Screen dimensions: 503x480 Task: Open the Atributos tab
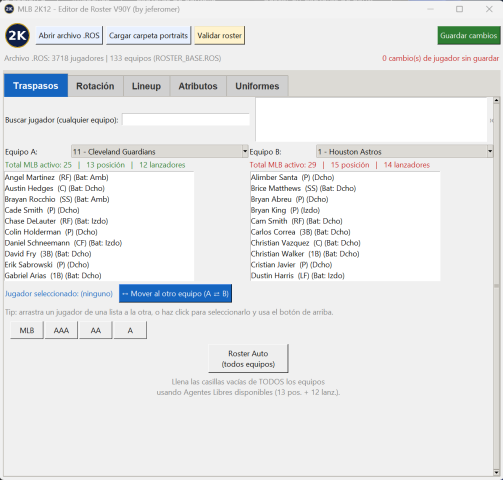tap(198, 86)
